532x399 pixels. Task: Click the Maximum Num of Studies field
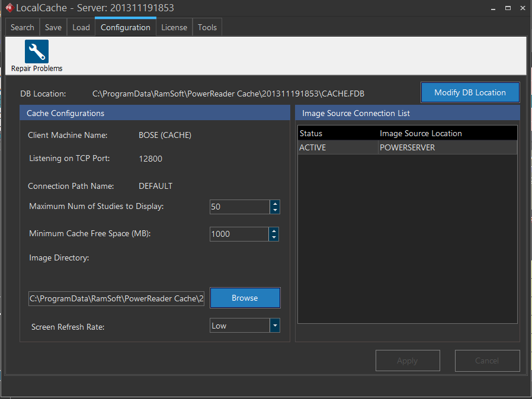(239, 207)
